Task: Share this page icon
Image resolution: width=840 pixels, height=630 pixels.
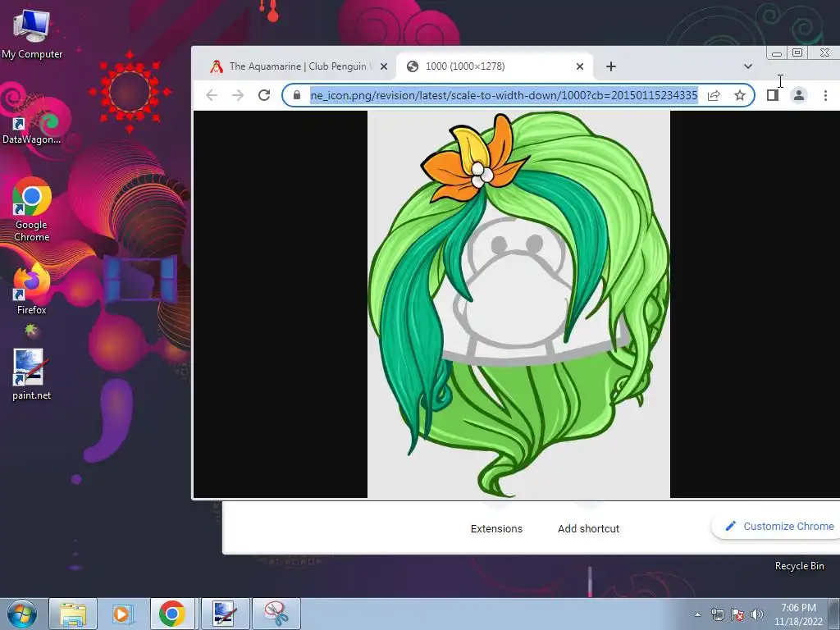Action: point(714,95)
